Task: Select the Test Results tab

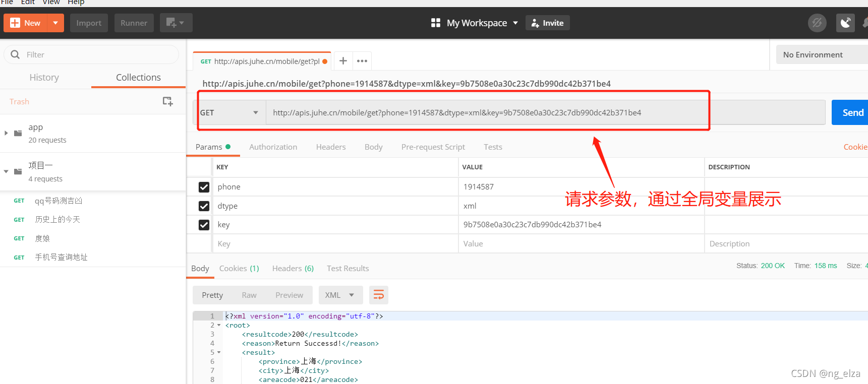Action: pyautogui.click(x=348, y=268)
